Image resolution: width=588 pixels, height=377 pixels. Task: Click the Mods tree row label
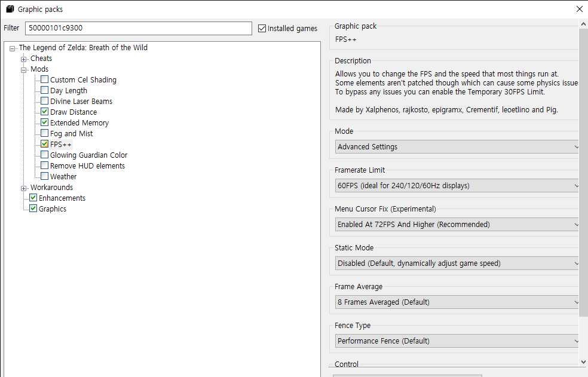point(39,69)
